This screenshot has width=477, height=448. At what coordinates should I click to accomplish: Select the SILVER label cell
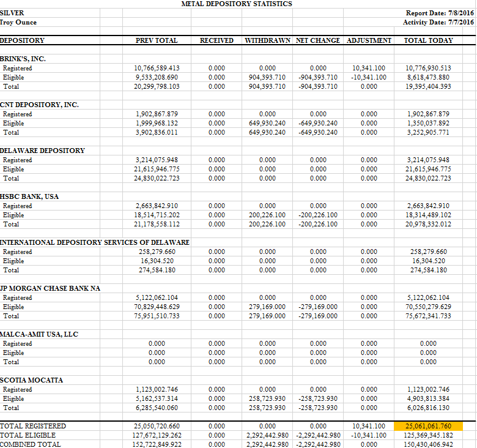click(x=12, y=13)
